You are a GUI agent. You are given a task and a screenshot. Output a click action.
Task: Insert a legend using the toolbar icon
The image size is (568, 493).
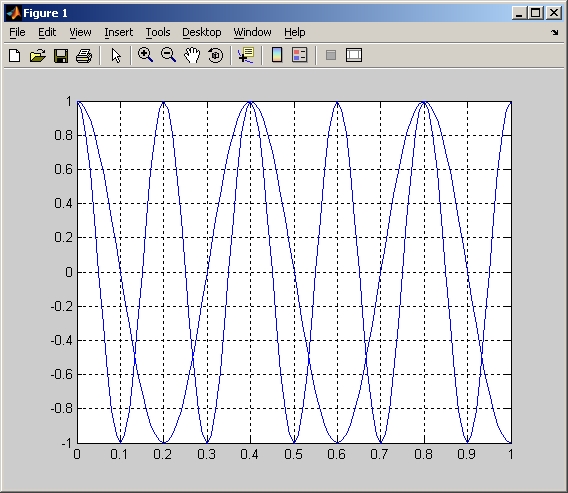[x=300, y=55]
